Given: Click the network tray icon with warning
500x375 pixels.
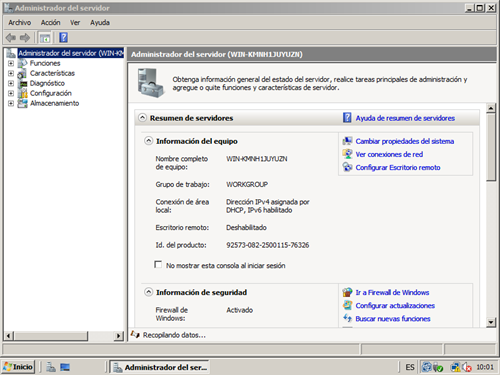Looking at the screenshot, I should [455, 367].
